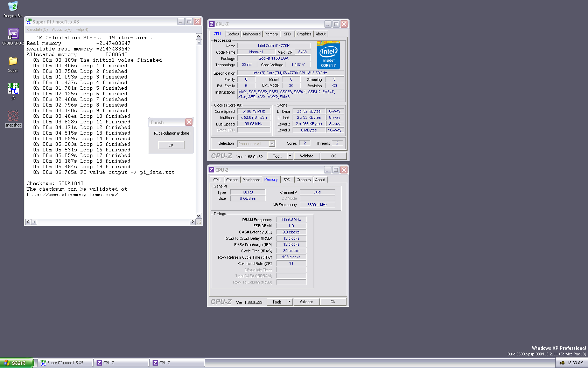Open the Calculate menu in Super PI
This screenshot has height=368, width=588.
tap(37, 29)
